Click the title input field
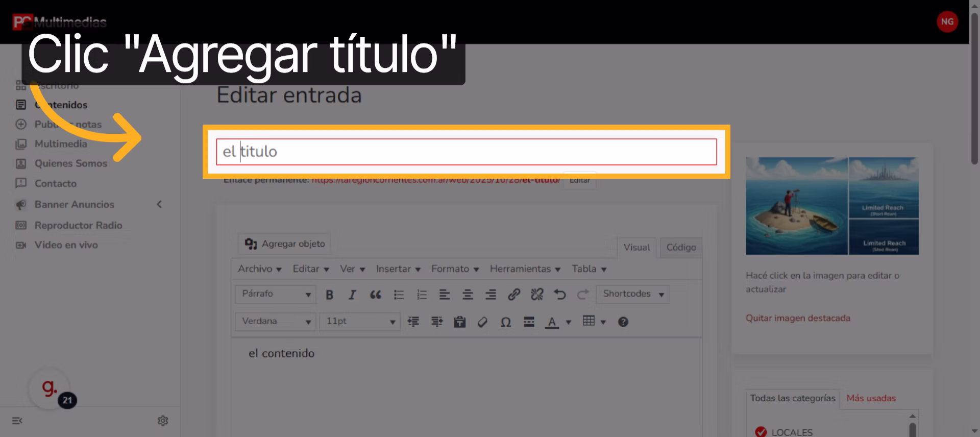 click(x=466, y=152)
